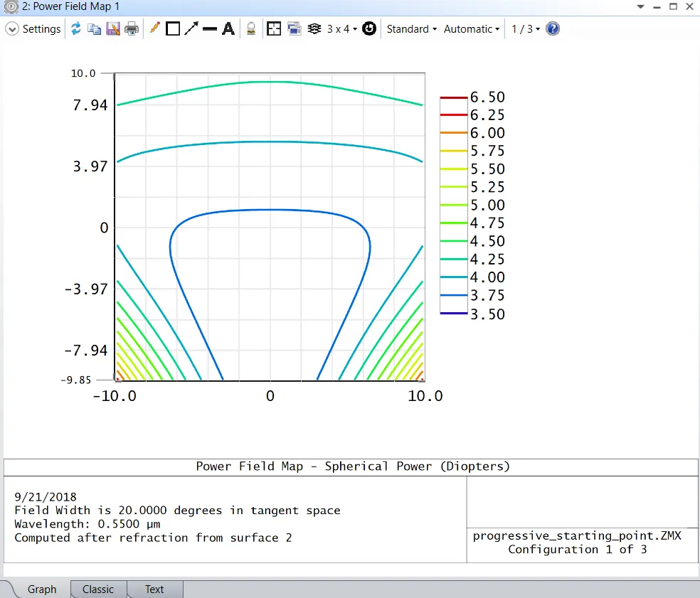700x598 pixels.
Task: Click the circular reset icon
Action: click(x=369, y=29)
